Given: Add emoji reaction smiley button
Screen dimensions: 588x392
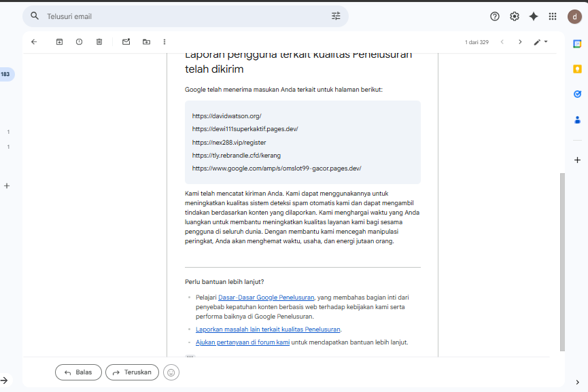Looking at the screenshot, I should (x=171, y=372).
